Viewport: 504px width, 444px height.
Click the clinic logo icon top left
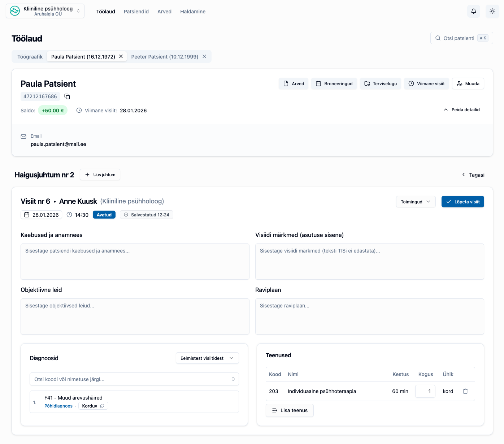coord(14,11)
